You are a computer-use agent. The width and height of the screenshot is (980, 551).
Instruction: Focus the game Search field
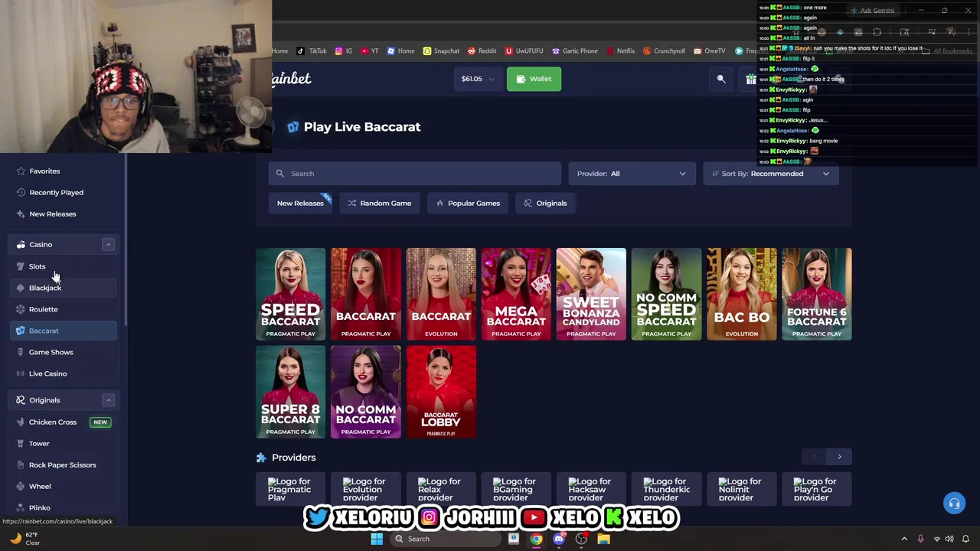415,174
